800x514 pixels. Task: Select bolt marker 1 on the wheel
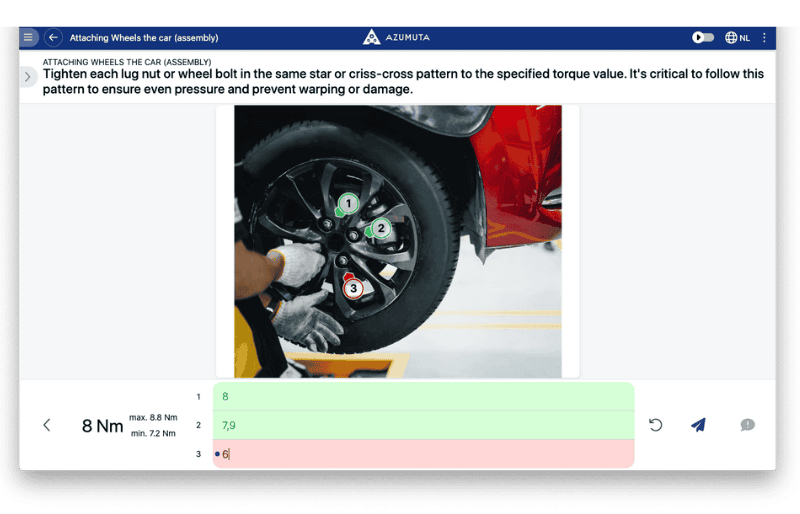pyautogui.click(x=348, y=204)
